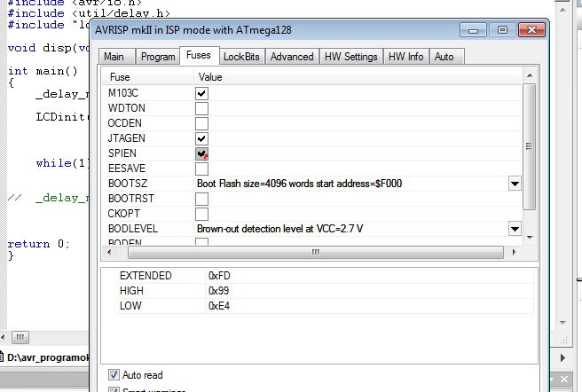Viewport: 582px width, 392px height.
Task: Open the HW Settings tab
Action: tap(351, 57)
